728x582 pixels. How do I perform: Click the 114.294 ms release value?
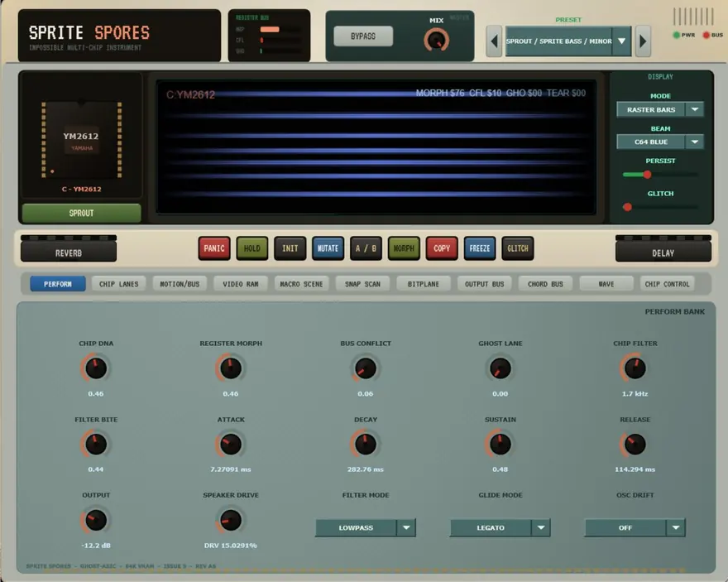[635, 469]
